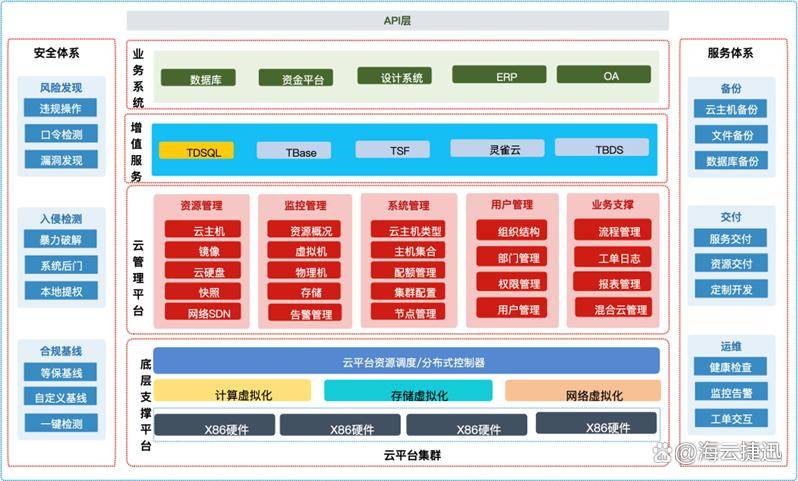Click the 监控管理 column heading
Image resolution: width=798 pixels, height=481 pixels.
305,206
